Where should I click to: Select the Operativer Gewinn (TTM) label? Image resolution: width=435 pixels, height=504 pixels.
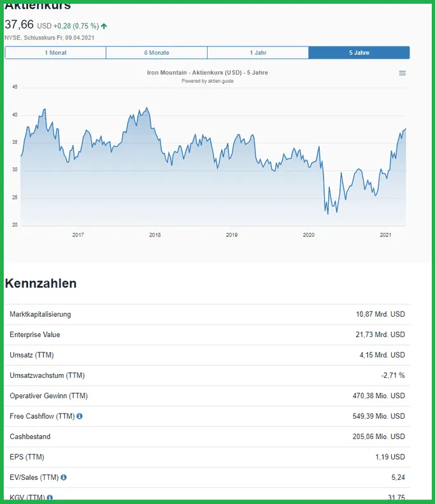[x=49, y=396]
